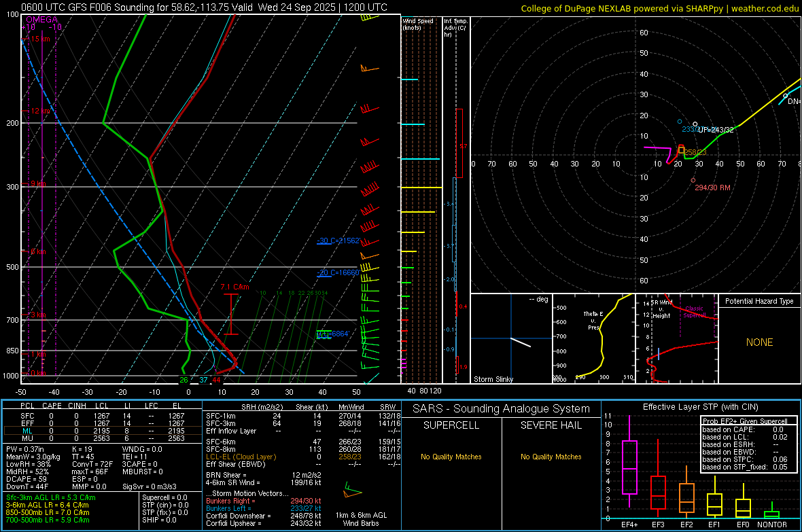Click the 15 km height marker
The height and width of the screenshot is (532, 802).
pos(39,39)
